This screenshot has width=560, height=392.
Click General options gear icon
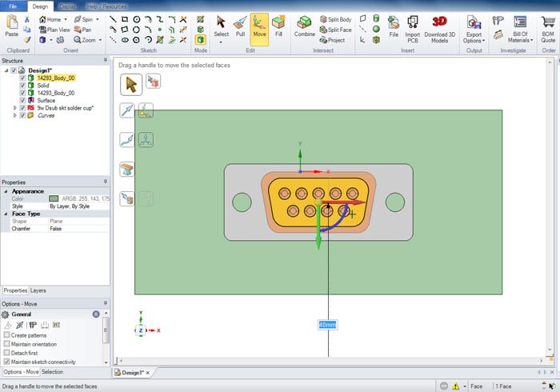pos(5,314)
